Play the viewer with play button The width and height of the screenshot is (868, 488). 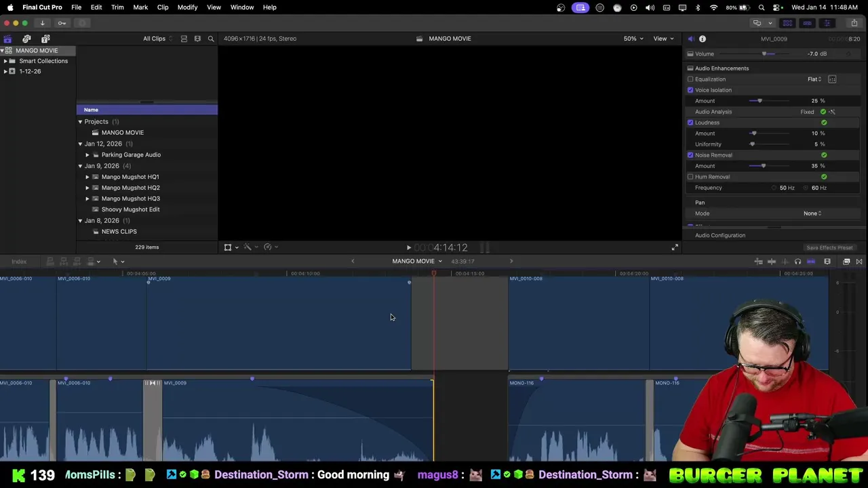tap(408, 248)
